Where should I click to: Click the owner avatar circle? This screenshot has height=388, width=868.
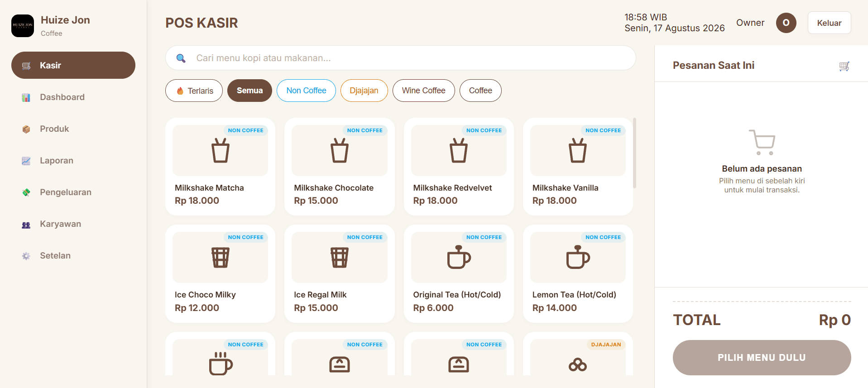[x=786, y=23]
